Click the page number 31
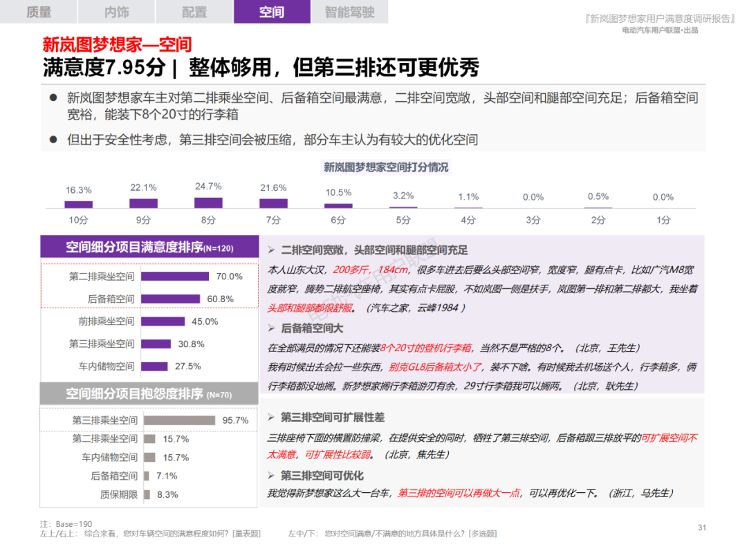747x560 pixels. [x=702, y=528]
